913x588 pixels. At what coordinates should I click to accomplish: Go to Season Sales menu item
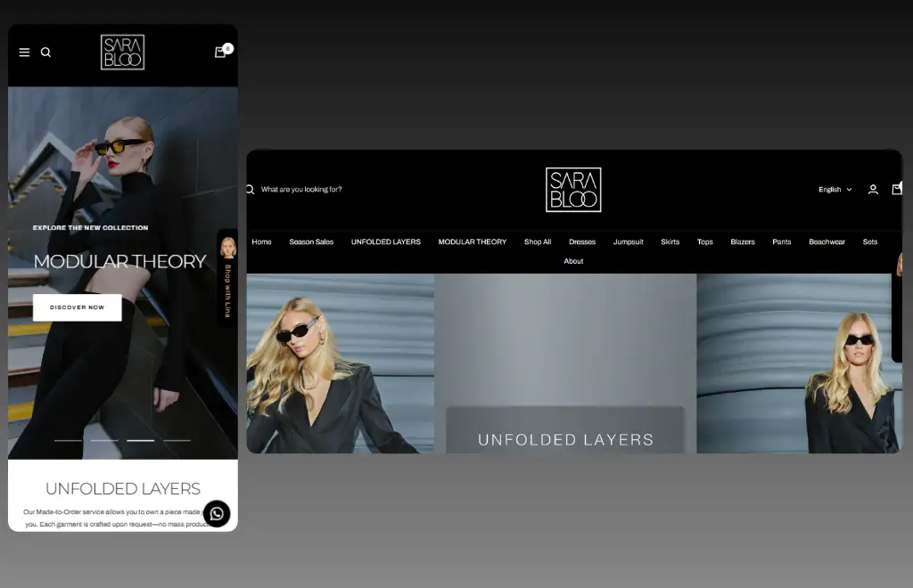[x=311, y=242]
